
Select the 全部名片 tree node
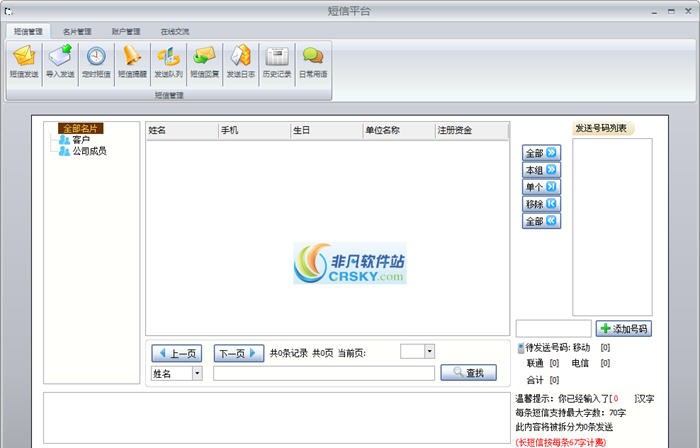(x=81, y=129)
